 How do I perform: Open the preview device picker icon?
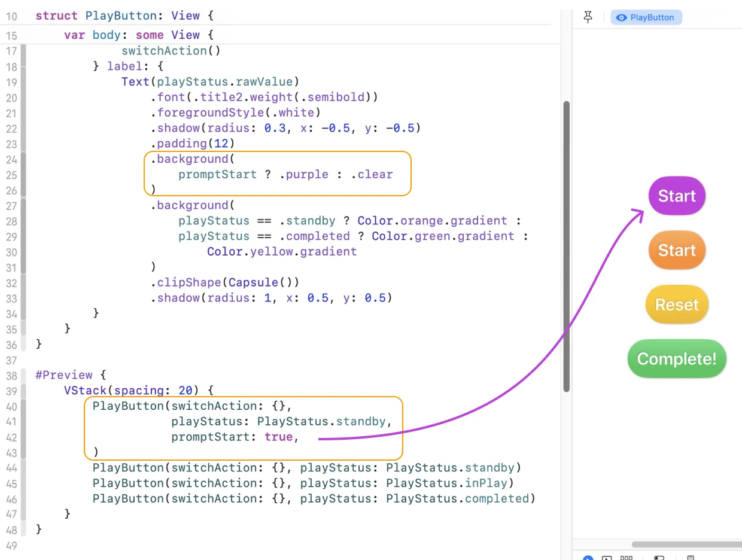click(690, 558)
